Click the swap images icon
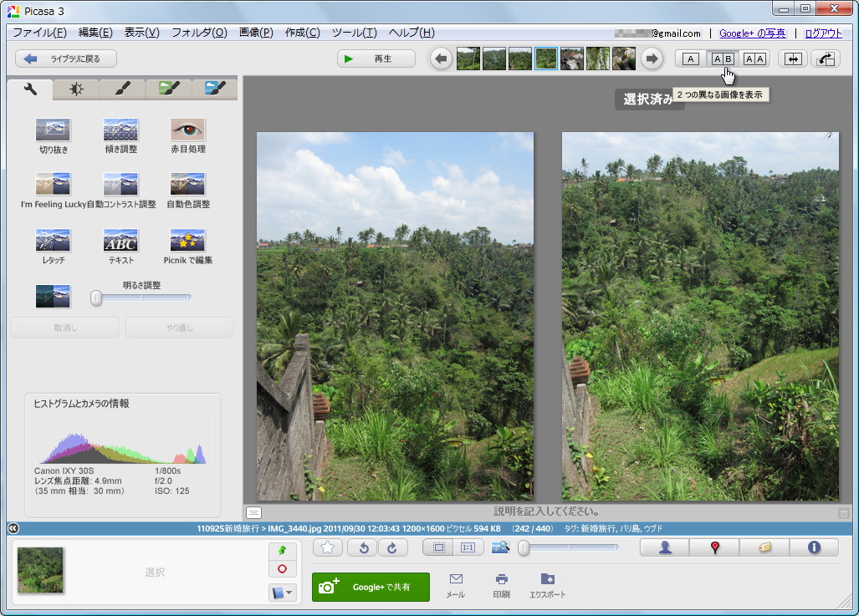This screenshot has width=859, height=616. click(x=826, y=59)
